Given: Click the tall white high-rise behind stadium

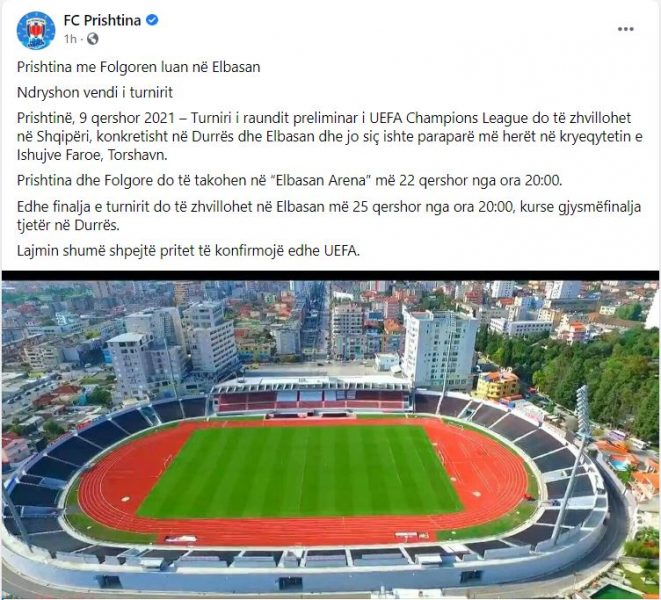Looking at the screenshot, I should click(x=440, y=348).
